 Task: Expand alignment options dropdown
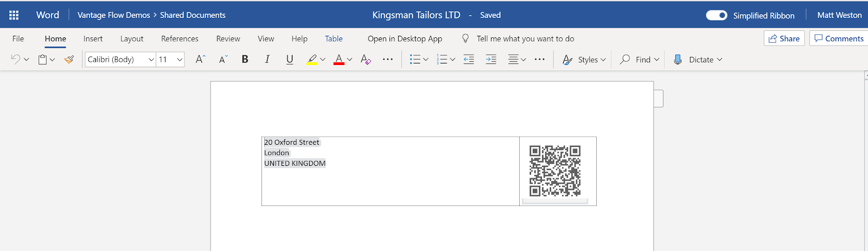(x=524, y=60)
